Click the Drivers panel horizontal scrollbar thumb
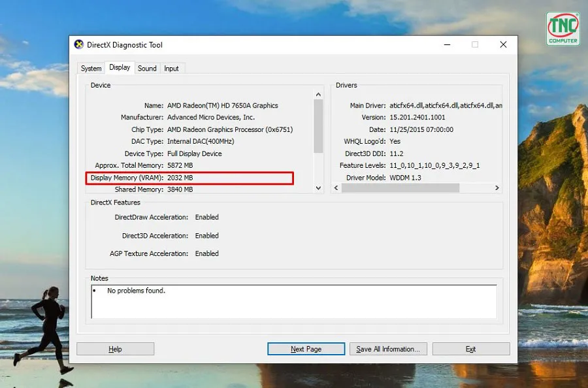 click(400, 188)
